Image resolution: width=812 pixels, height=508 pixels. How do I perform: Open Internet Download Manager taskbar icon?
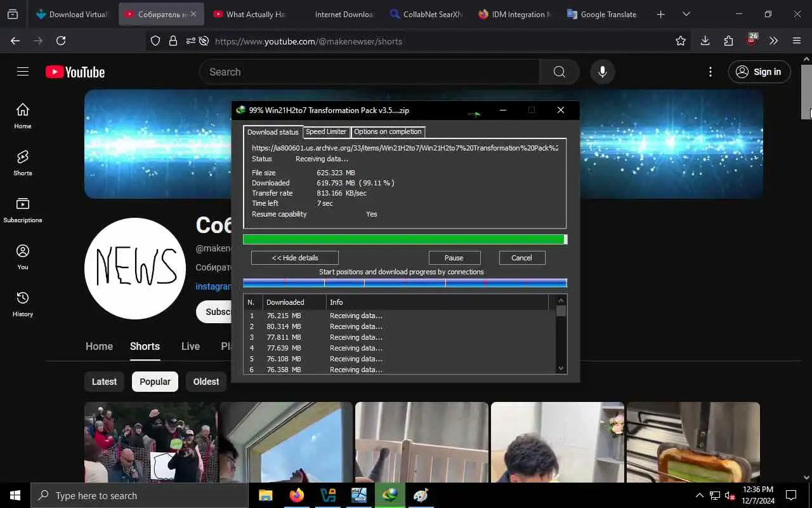390,495
